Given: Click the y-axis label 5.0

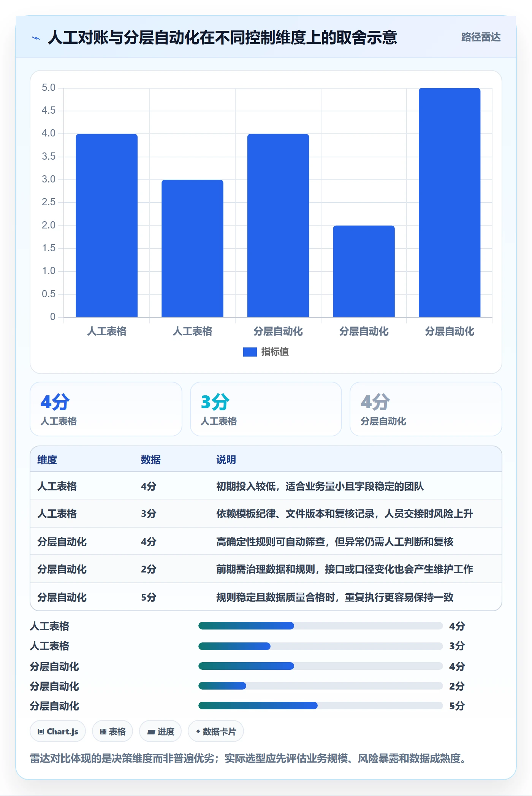Looking at the screenshot, I should 49,88.
